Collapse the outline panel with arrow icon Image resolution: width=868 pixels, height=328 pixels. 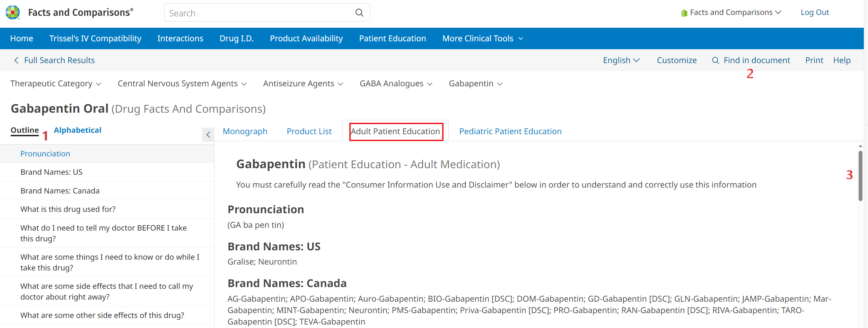tap(208, 135)
